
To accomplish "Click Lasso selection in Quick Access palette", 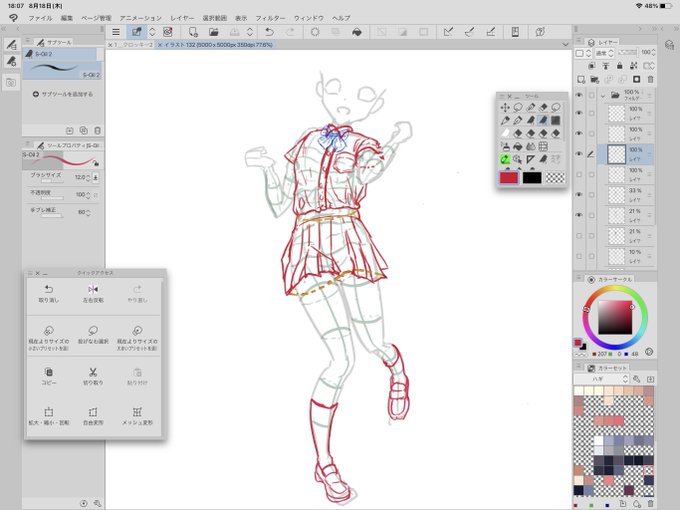I will point(93,334).
